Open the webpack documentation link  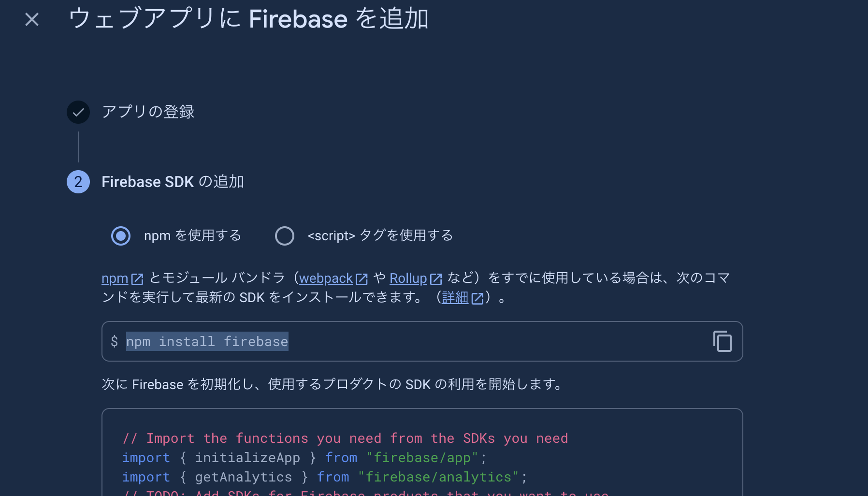pyautogui.click(x=326, y=278)
